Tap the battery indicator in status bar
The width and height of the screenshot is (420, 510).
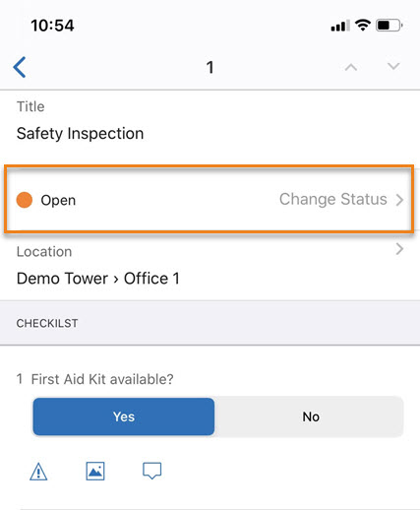pyautogui.click(x=390, y=26)
